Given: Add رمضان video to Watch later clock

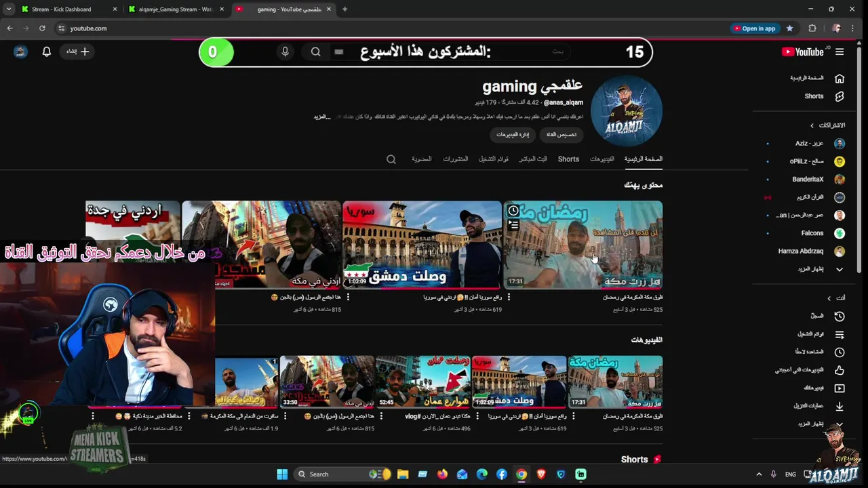Looking at the screenshot, I should [x=513, y=211].
